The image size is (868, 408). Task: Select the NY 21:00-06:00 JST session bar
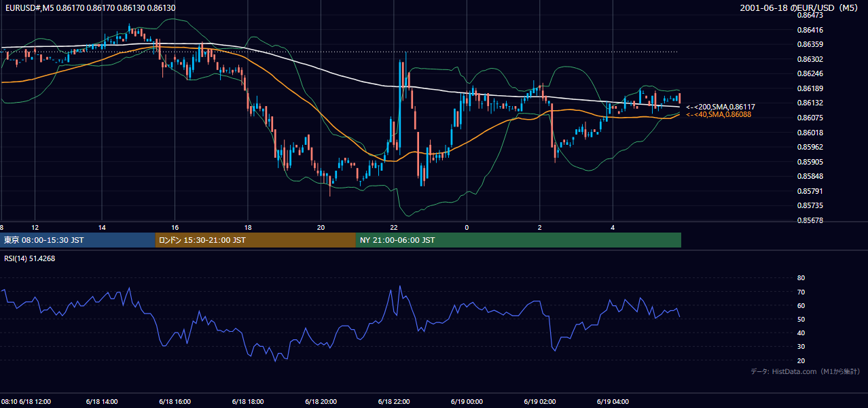518,240
